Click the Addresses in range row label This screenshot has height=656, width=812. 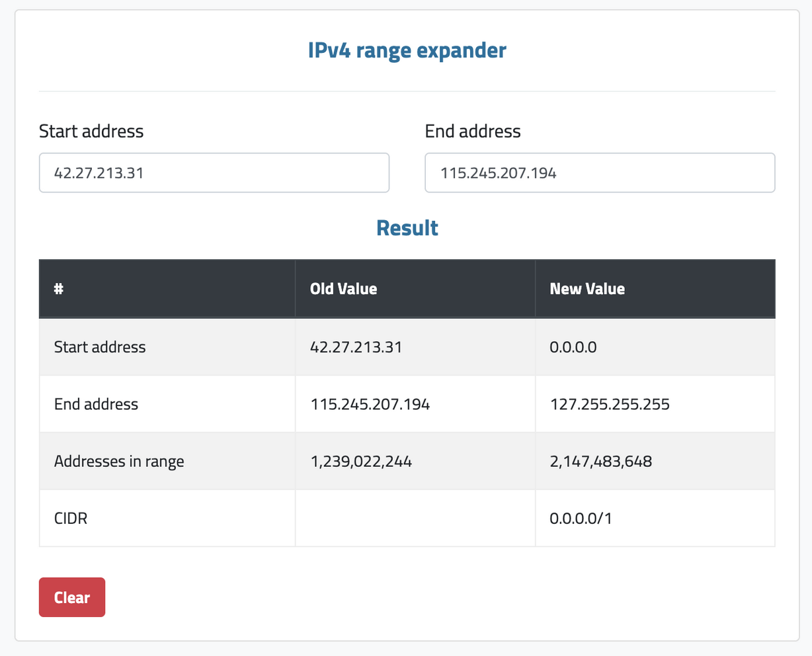pyautogui.click(x=118, y=461)
